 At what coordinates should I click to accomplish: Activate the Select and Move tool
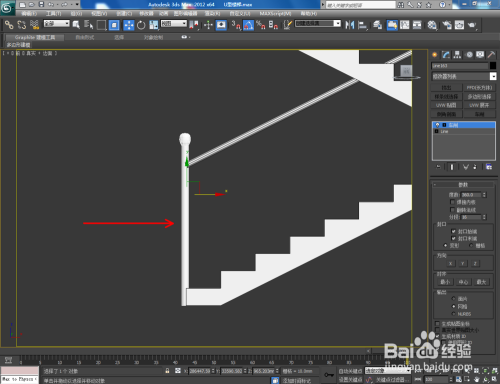click(x=129, y=25)
